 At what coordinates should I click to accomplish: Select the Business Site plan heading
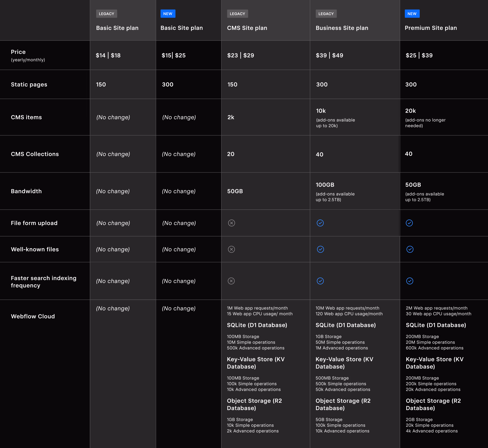click(342, 28)
